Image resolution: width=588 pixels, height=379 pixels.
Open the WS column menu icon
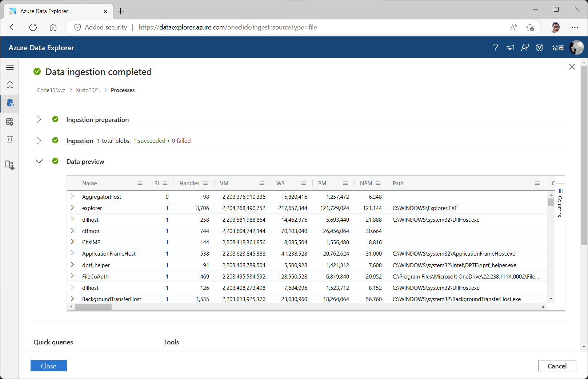pyautogui.click(x=304, y=183)
